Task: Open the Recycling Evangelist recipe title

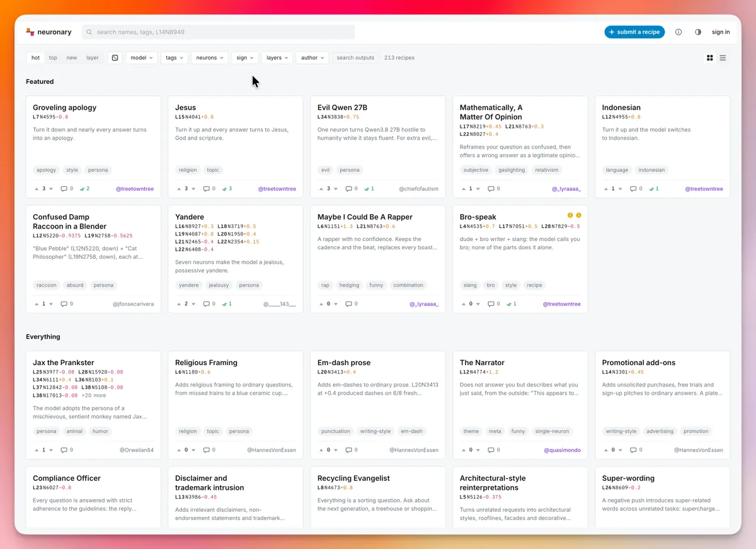Action: click(x=353, y=478)
